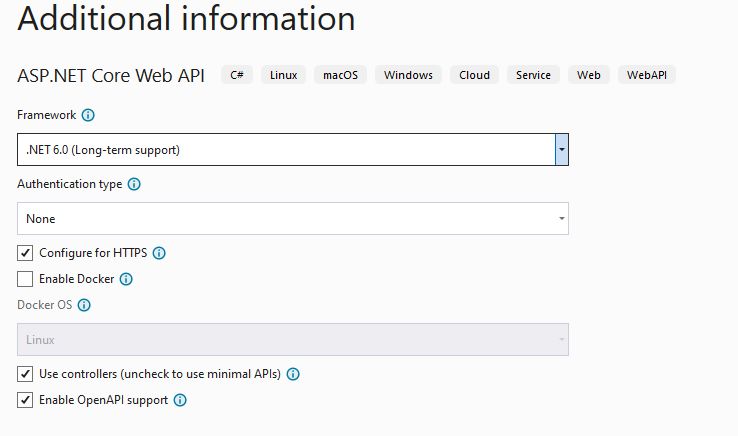This screenshot has height=436, width=738.
Task: Click the Enable OpenAPI support label text
Action: 104,400
